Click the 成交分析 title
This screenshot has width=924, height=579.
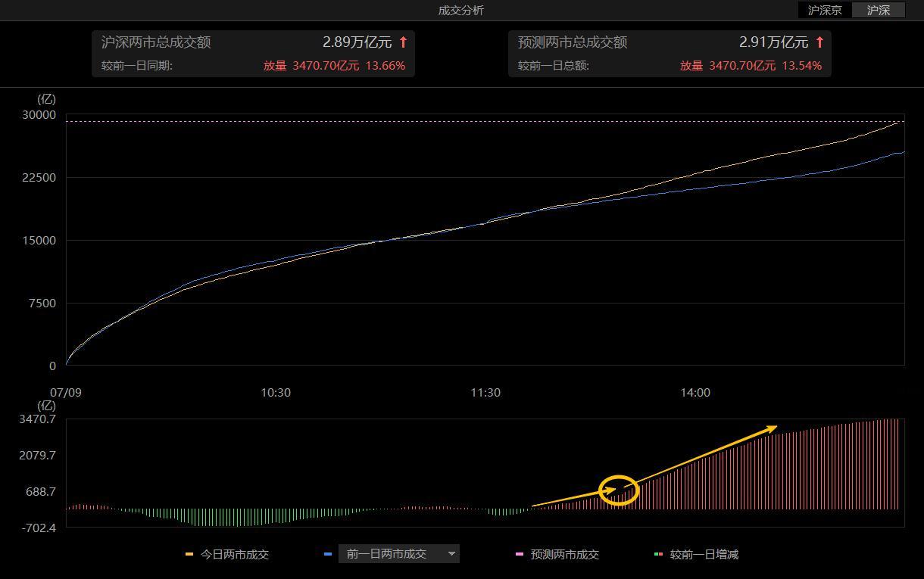(461, 10)
